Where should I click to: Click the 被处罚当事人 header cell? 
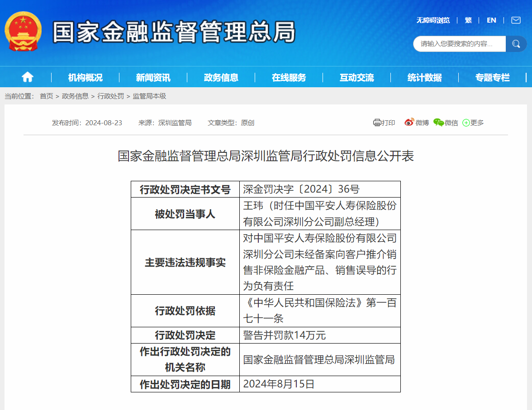(x=185, y=214)
